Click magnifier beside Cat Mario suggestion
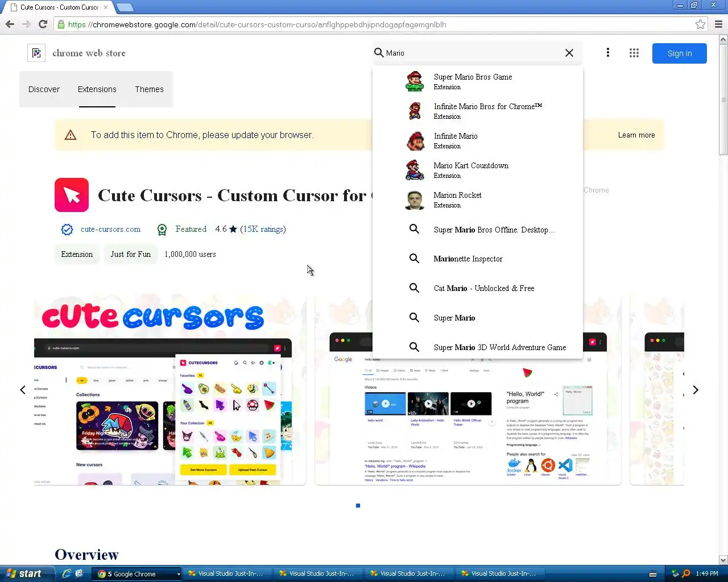The image size is (728, 582). coord(415,288)
